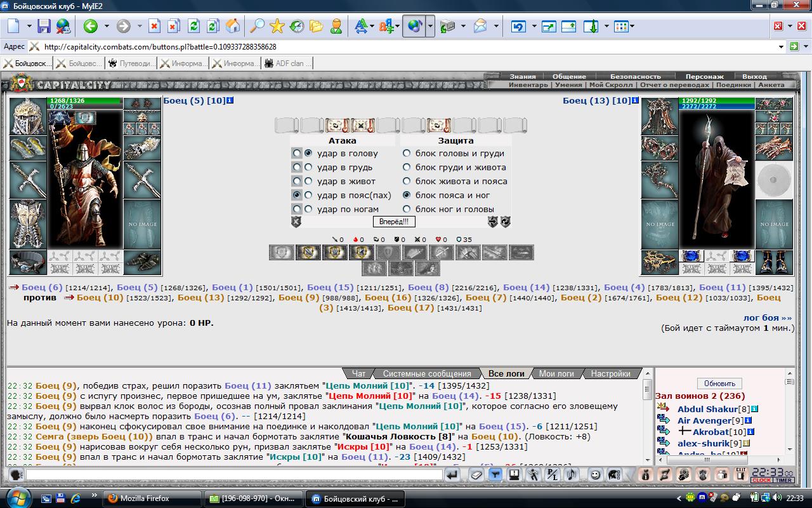This screenshot has width=812, height=508.
Task: Click the chat message input field
Action: pos(234,474)
